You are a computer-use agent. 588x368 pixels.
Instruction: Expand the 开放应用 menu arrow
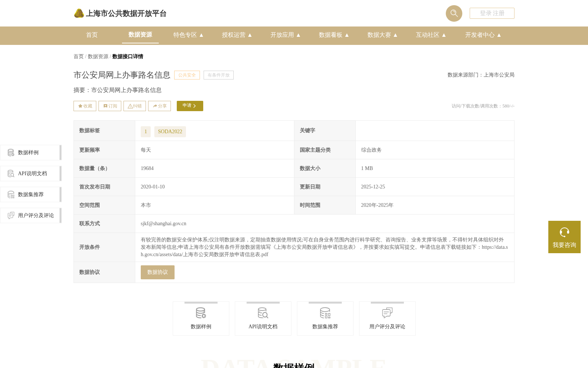(298, 35)
